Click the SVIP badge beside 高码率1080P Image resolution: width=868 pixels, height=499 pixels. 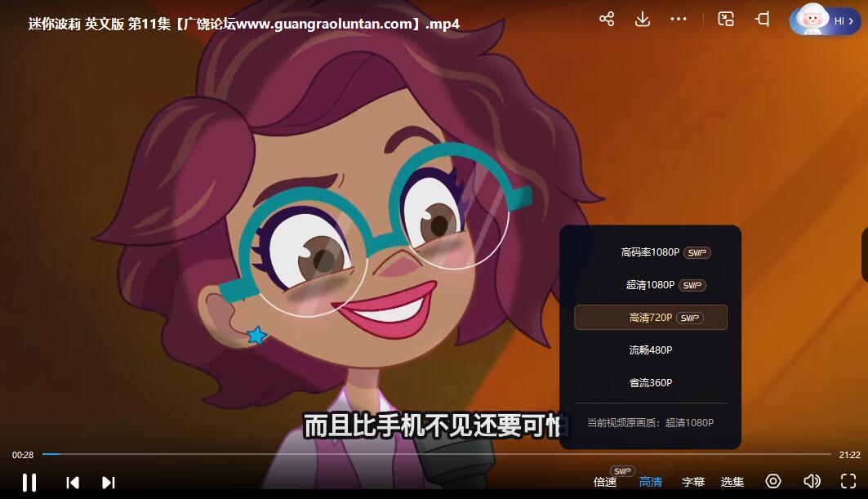point(697,252)
